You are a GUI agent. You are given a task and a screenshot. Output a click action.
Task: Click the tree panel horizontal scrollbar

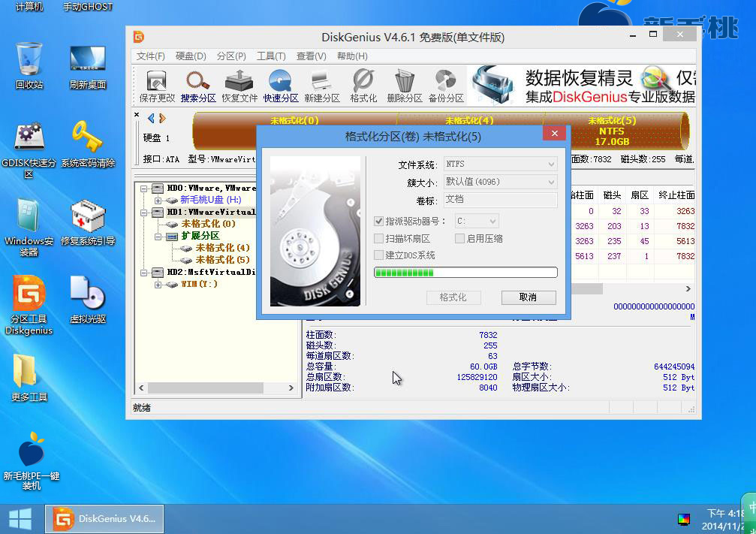[x=216, y=388]
